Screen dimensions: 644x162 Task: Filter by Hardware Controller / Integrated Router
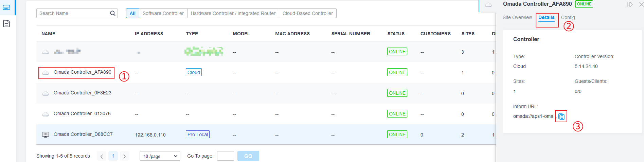coord(233,13)
